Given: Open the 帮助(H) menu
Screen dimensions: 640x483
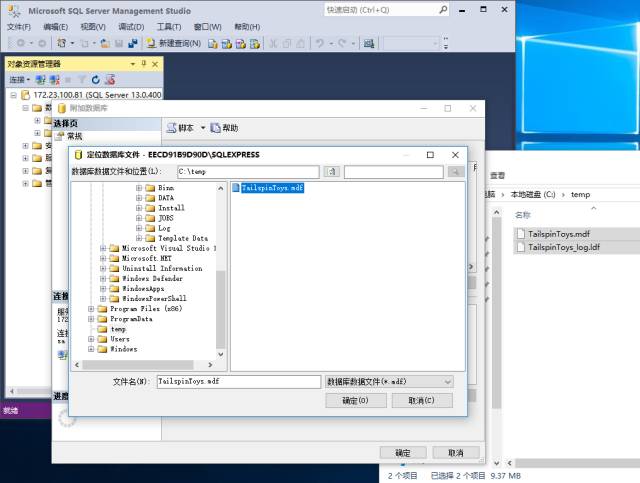Looking at the screenshot, I should 247,27.
